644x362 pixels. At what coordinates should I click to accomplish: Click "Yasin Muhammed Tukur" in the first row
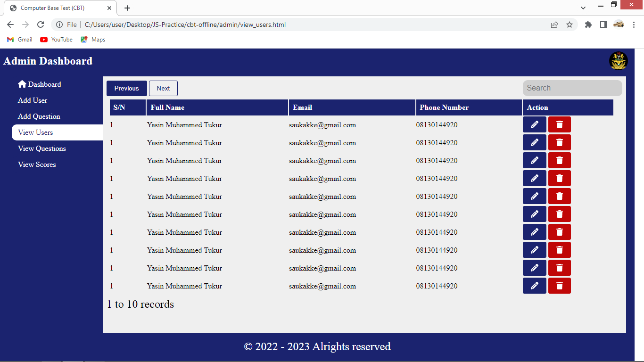coord(184,125)
